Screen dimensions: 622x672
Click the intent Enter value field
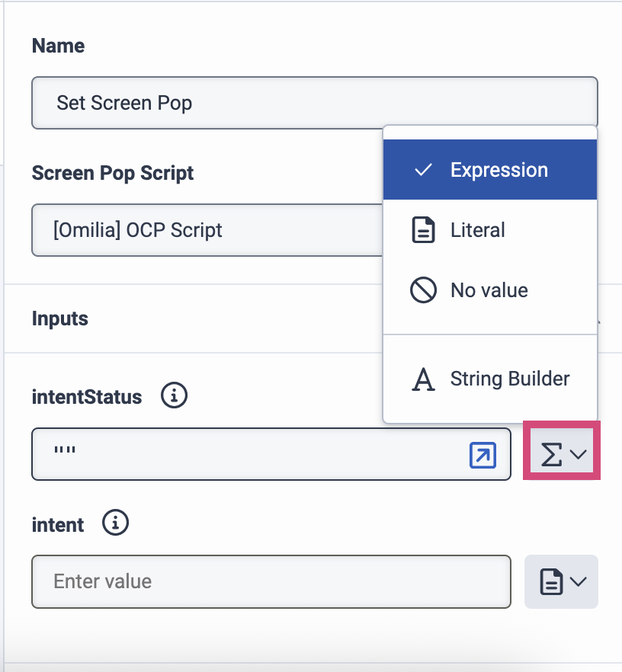click(x=271, y=582)
